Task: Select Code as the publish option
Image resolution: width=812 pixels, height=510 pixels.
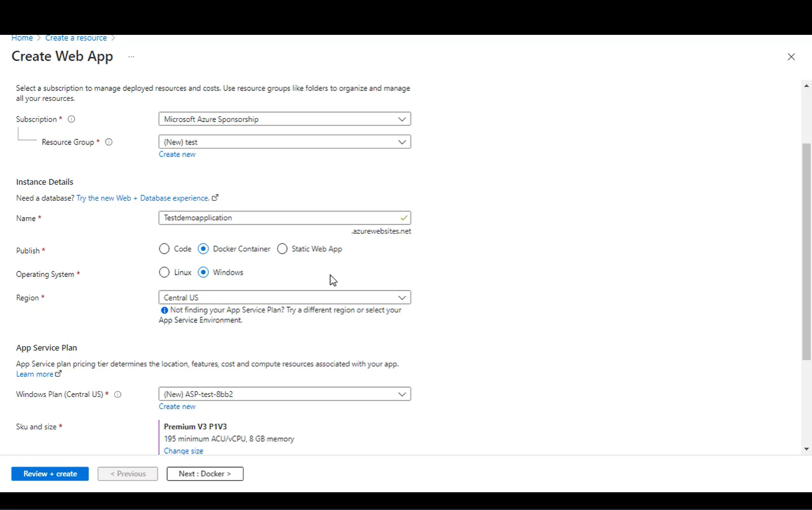Action: 164,249
